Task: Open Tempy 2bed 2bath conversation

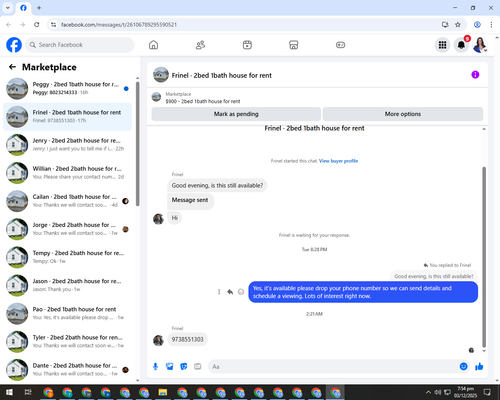Action: point(68,257)
